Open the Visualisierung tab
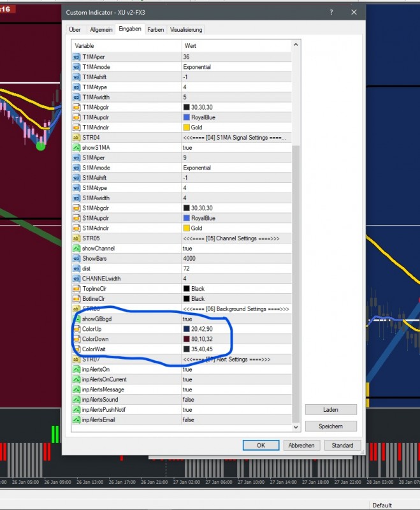 click(x=186, y=29)
